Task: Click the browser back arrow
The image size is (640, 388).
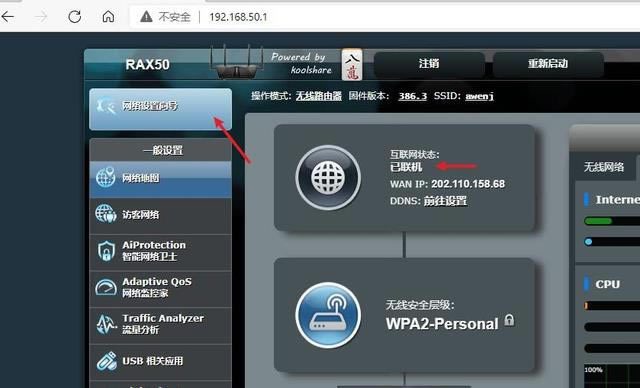Action: click(x=7, y=17)
